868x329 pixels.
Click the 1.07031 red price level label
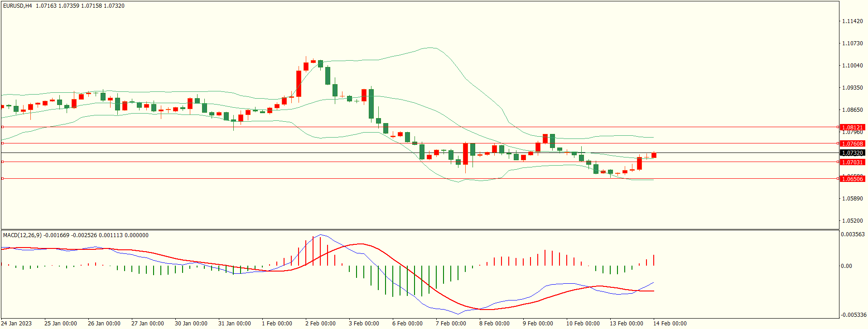(x=852, y=162)
